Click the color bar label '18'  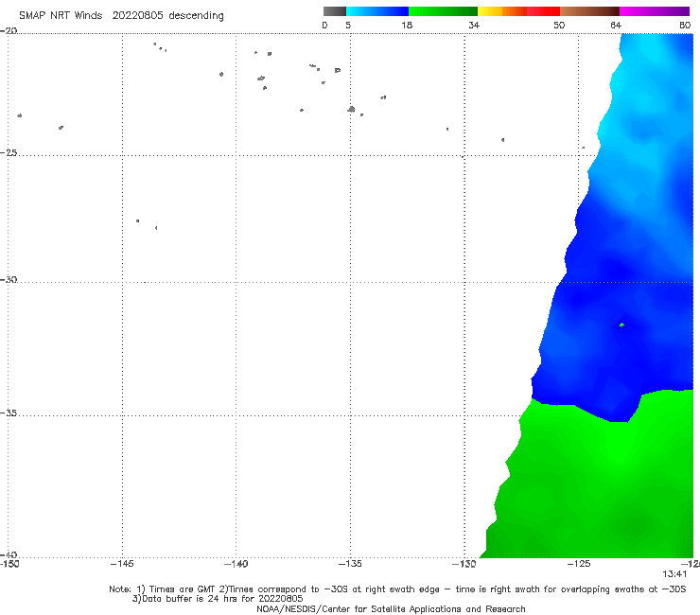407,25
